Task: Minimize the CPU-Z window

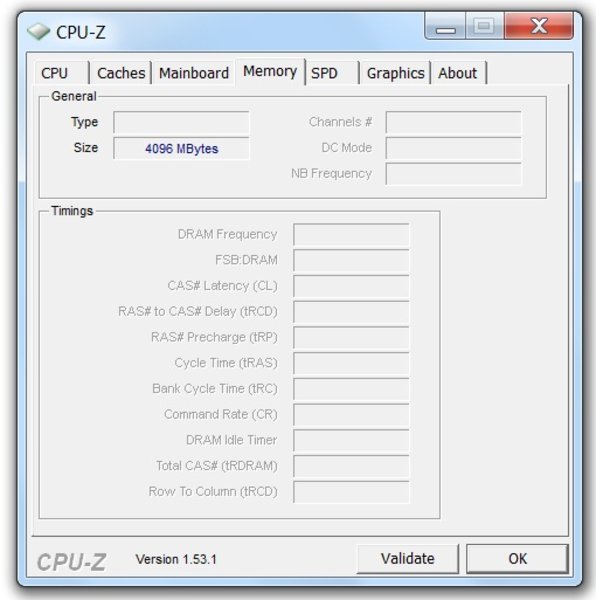Action: pos(445,26)
